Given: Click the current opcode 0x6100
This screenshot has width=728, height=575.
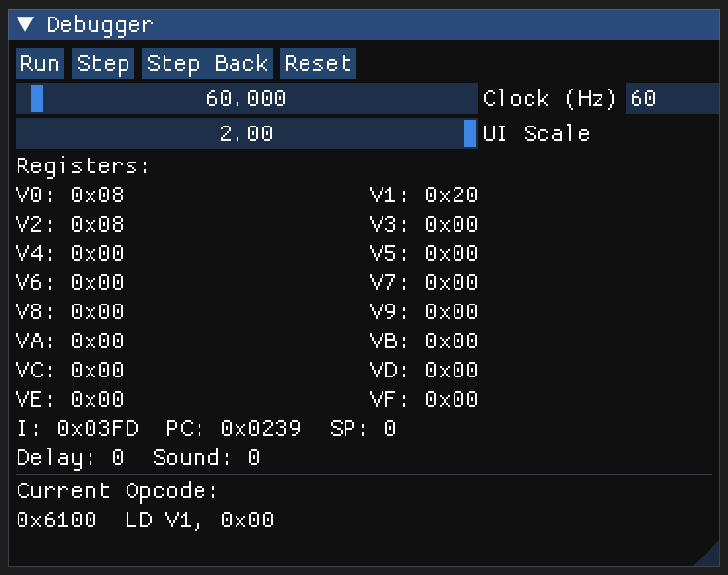Looking at the screenshot, I should coord(56,521).
